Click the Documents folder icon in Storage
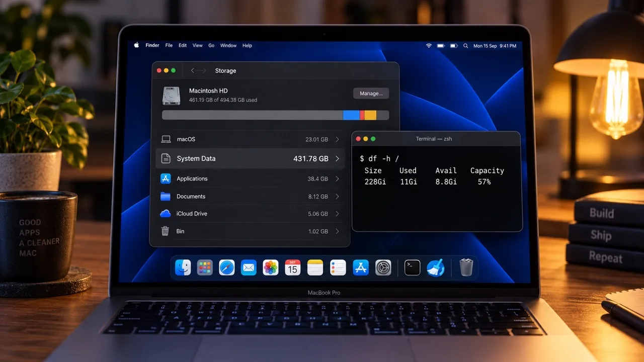644x362 pixels. [165, 196]
